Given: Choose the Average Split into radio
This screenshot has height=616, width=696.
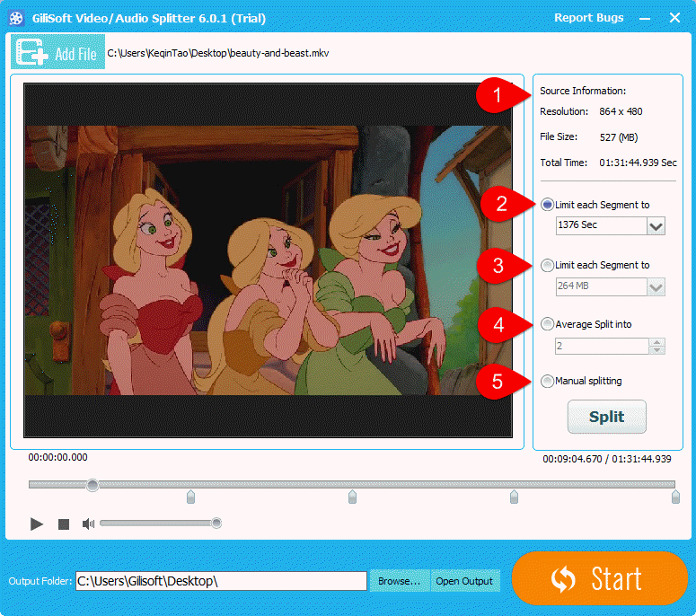Looking at the screenshot, I should point(547,324).
